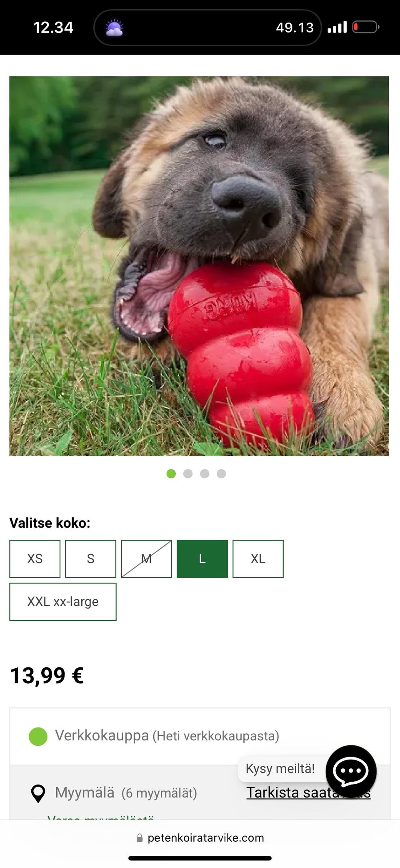This screenshot has height=868, width=400.
Task: Open Tarkista saatavuus availability link
Action: (x=308, y=793)
